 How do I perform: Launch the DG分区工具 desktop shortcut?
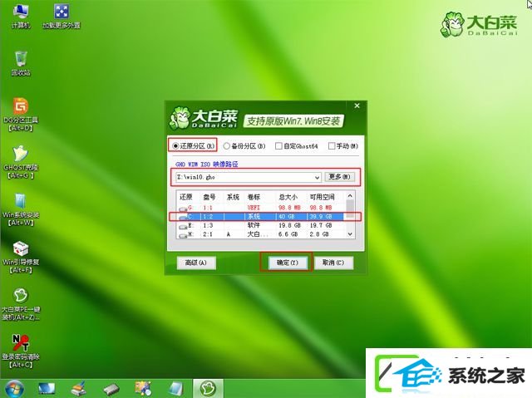tap(21, 109)
